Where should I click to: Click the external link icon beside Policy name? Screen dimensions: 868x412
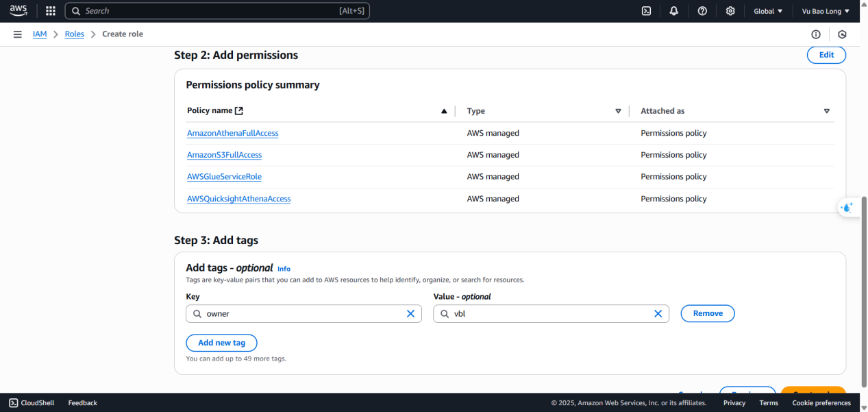pyautogui.click(x=239, y=110)
